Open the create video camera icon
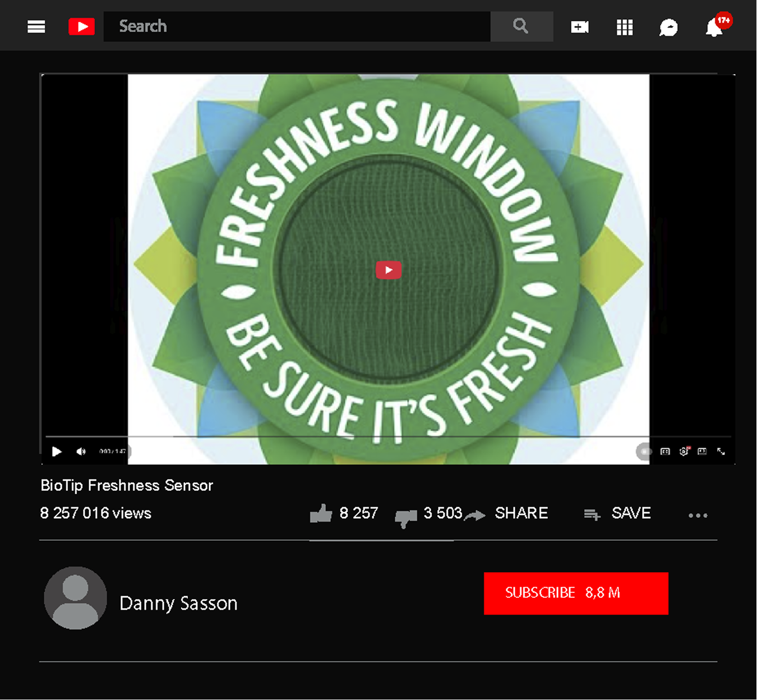This screenshot has height=700, width=757. pos(580,27)
